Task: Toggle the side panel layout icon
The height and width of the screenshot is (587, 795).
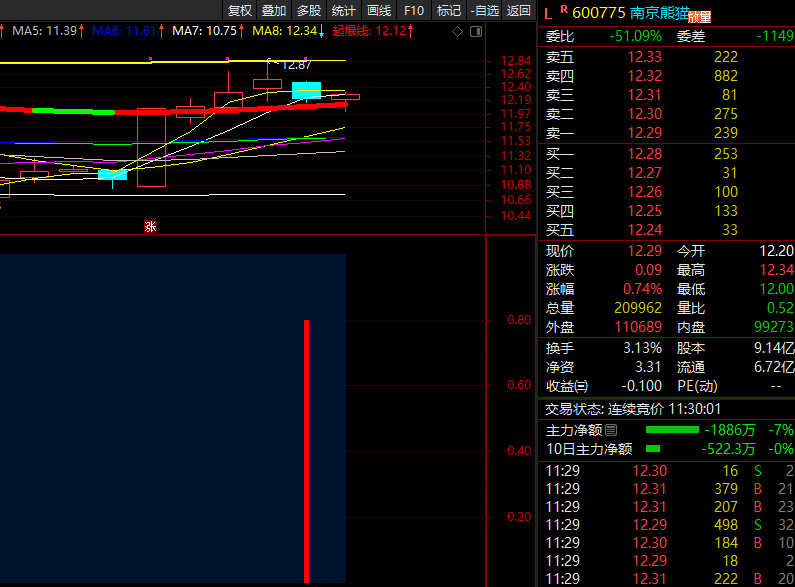Action: pyautogui.click(x=474, y=32)
